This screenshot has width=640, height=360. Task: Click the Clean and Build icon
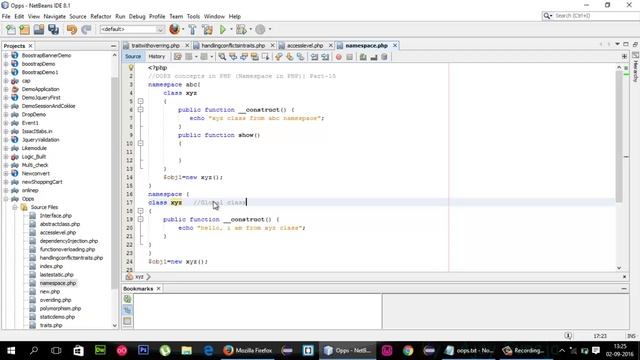click(207, 29)
